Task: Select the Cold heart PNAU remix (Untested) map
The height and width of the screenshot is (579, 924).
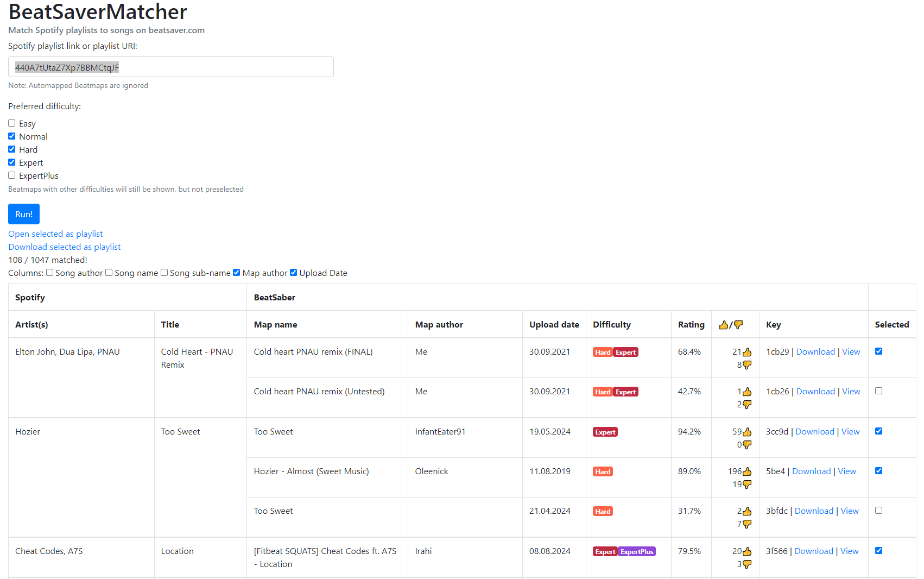Action: (878, 391)
